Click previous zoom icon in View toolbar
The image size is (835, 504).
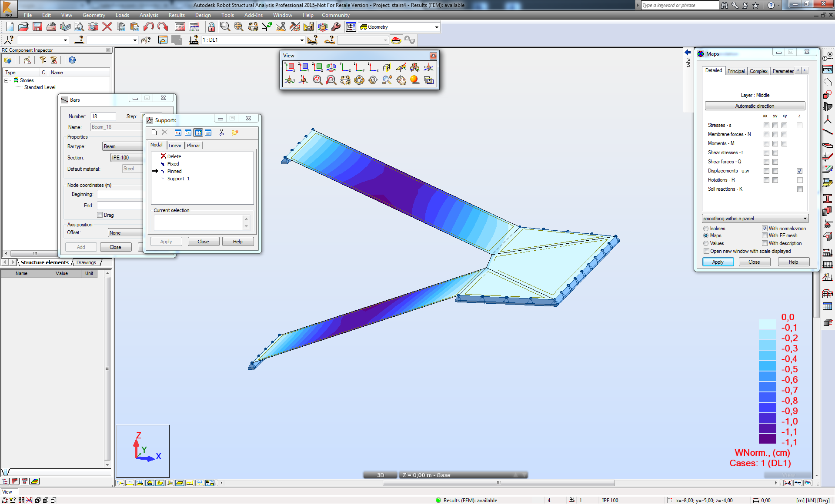pyautogui.click(x=331, y=80)
